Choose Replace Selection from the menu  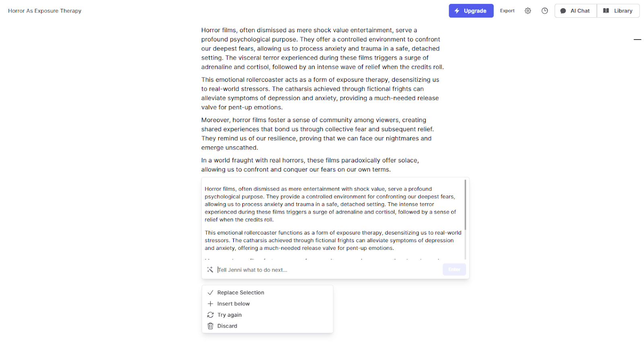tap(240, 293)
